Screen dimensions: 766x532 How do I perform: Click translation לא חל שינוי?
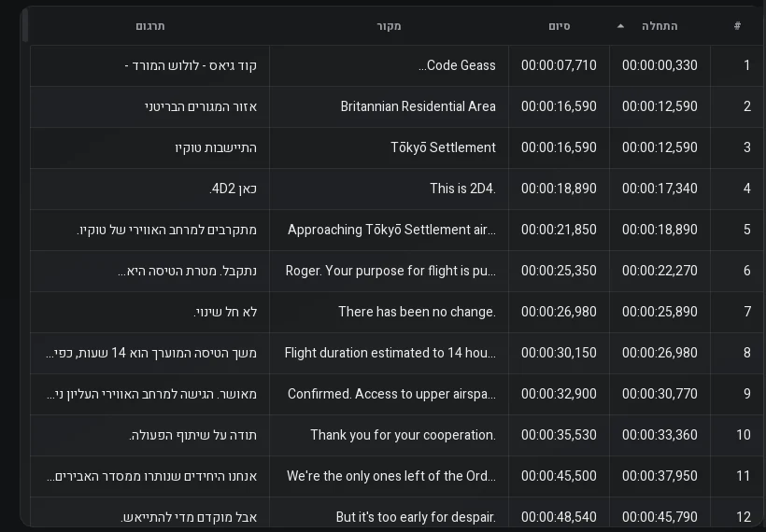[x=150, y=312]
